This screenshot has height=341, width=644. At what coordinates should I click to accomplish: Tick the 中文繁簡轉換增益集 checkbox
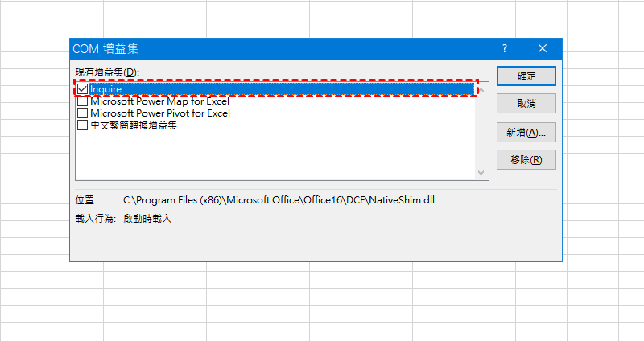tap(83, 125)
